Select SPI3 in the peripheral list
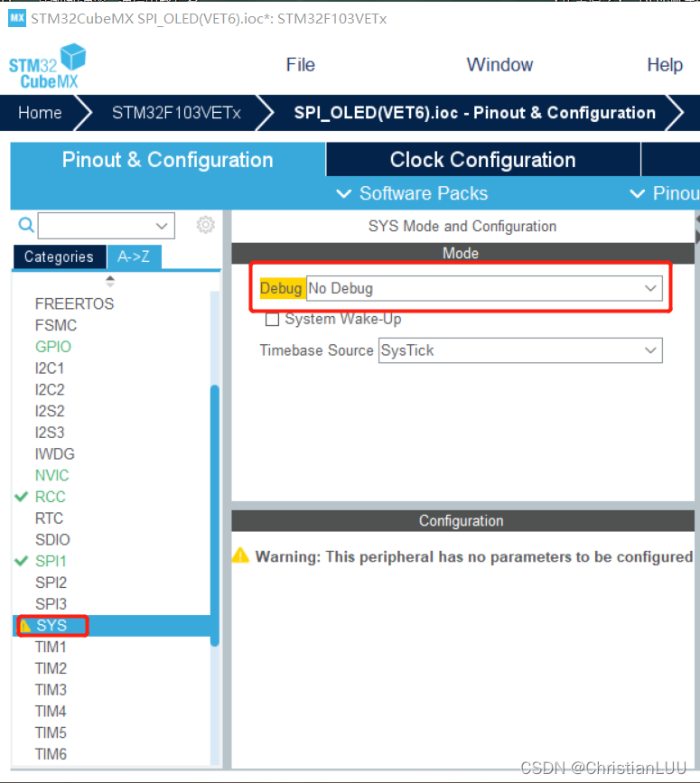 click(51, 604)
